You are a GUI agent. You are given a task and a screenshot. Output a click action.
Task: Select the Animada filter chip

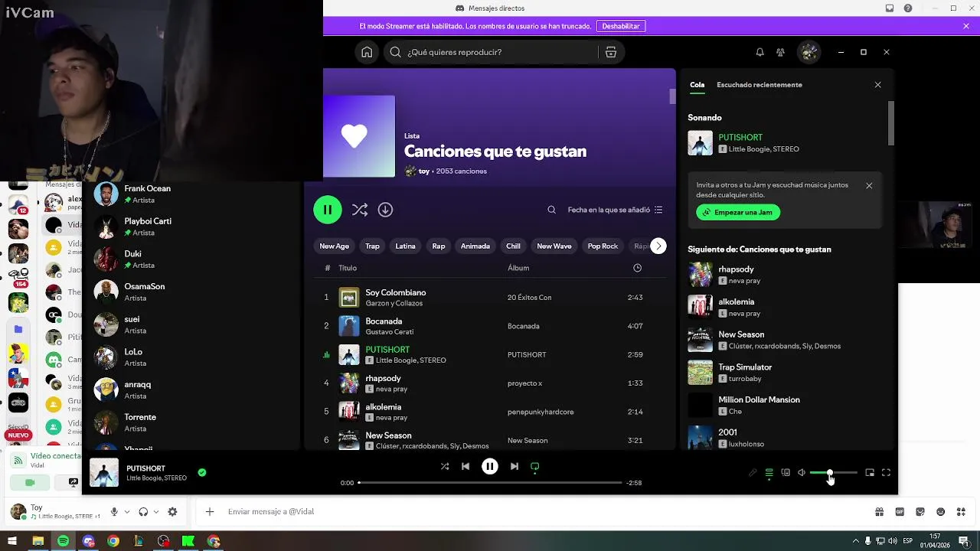point(475,246)
